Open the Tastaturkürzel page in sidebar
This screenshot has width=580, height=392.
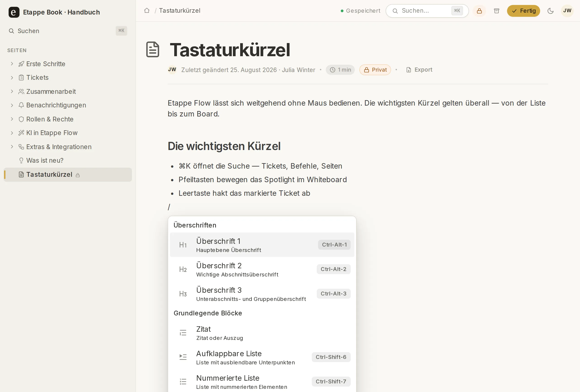click(68, 175)
